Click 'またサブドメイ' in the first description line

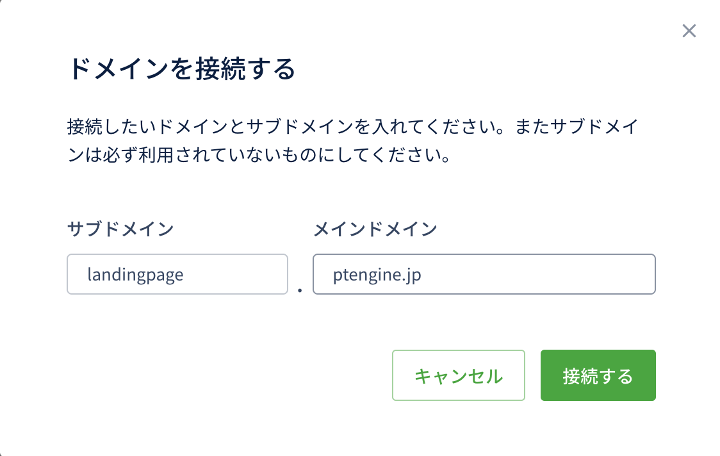[576, 126]
